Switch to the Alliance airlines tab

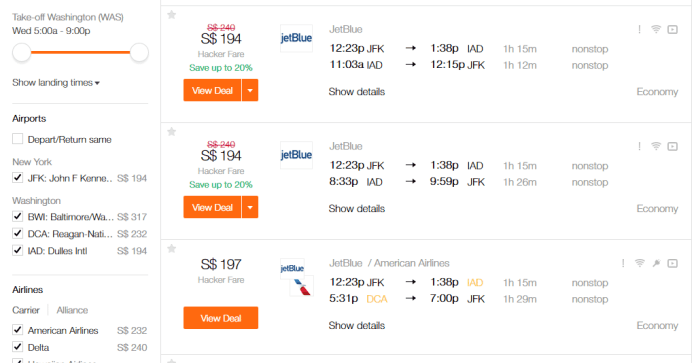click(x=72, y=310)
